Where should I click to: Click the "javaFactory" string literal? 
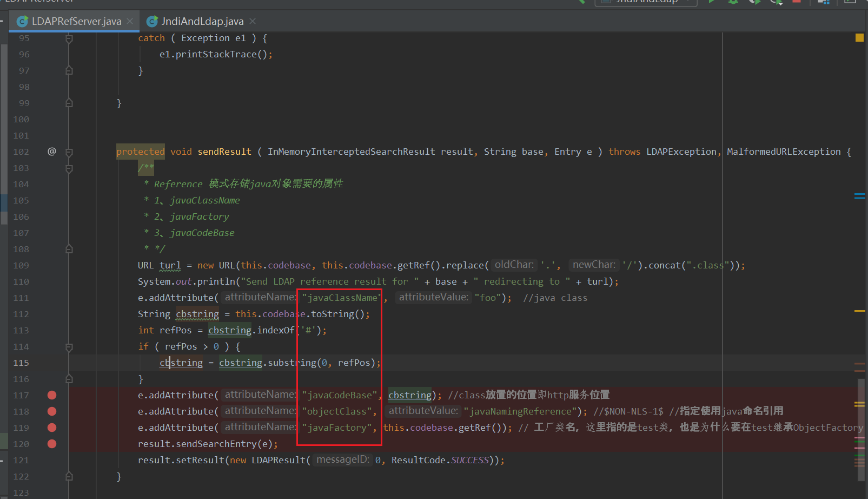coord(337,428)
